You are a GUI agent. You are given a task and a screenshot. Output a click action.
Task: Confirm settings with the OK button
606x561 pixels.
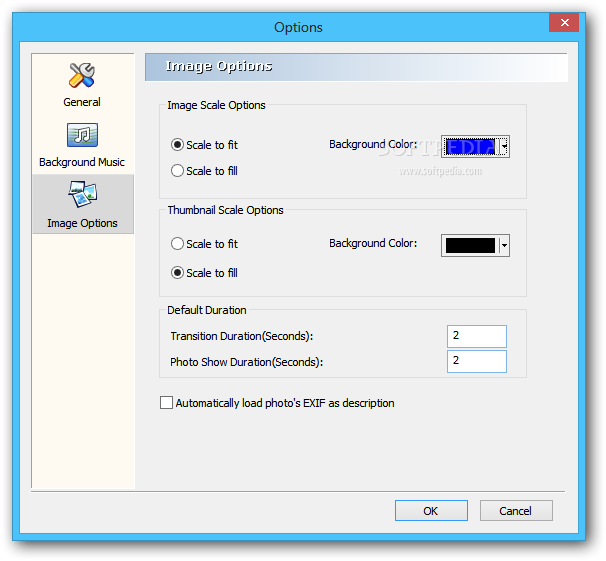pos(431,511)
